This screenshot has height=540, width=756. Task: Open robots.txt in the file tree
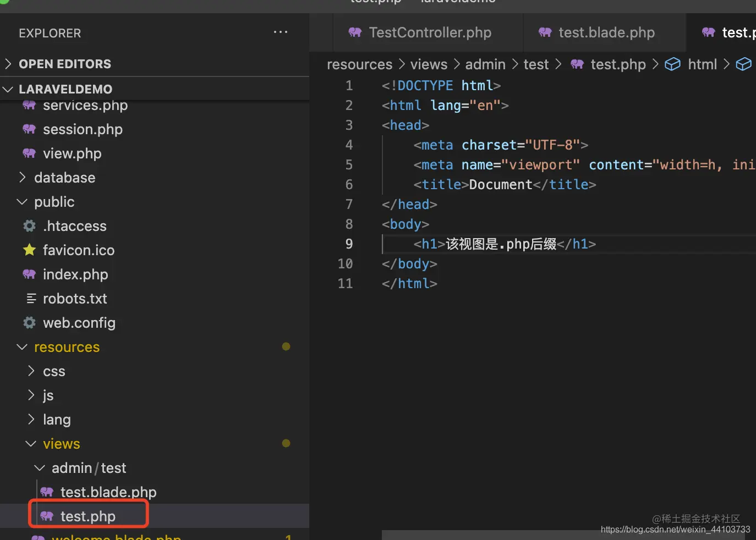coord(75,299)
